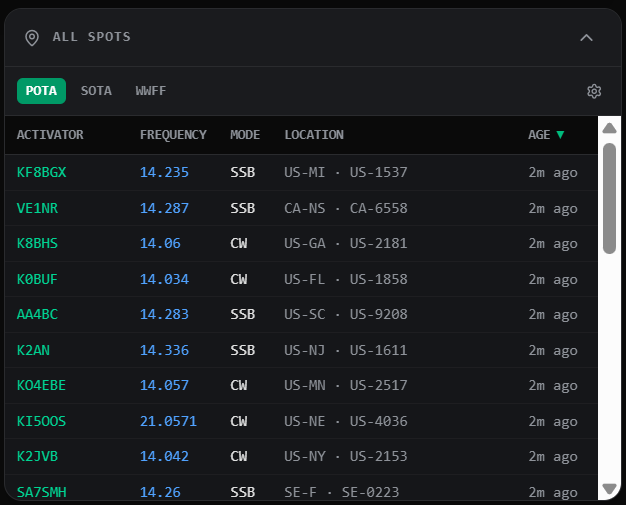Click location US-NJ · US-1611
626x505 pixels.
coord(346,351)
